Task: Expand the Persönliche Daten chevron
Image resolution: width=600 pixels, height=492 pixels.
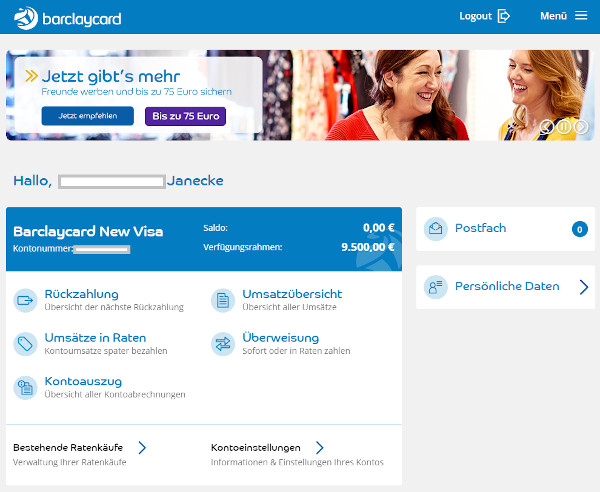Action: point(584,287)
